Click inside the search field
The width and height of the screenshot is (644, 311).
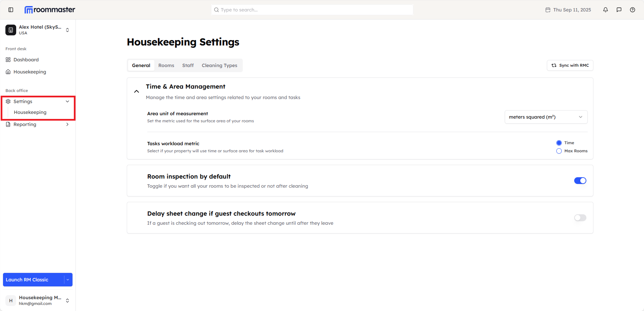312,10
